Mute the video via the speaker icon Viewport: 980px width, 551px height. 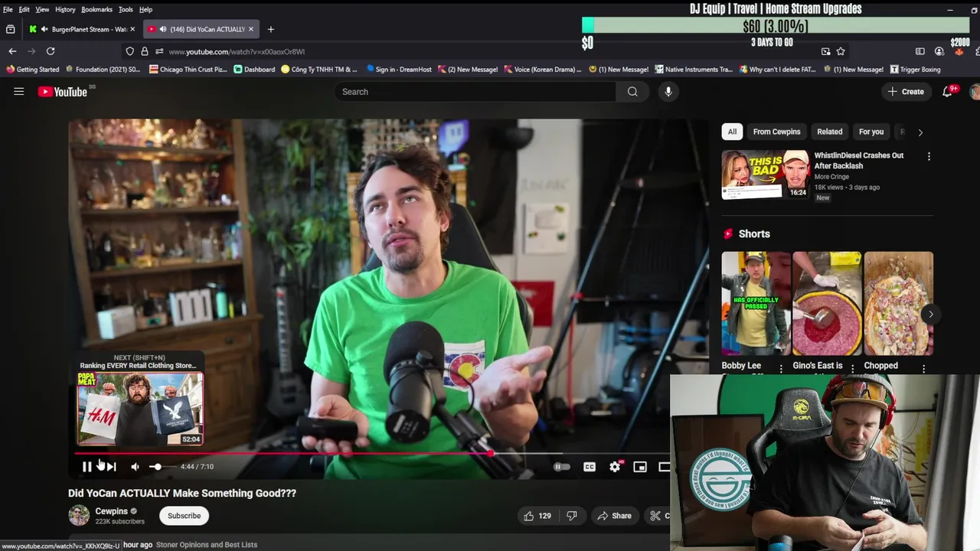click(x=135, y=466)
